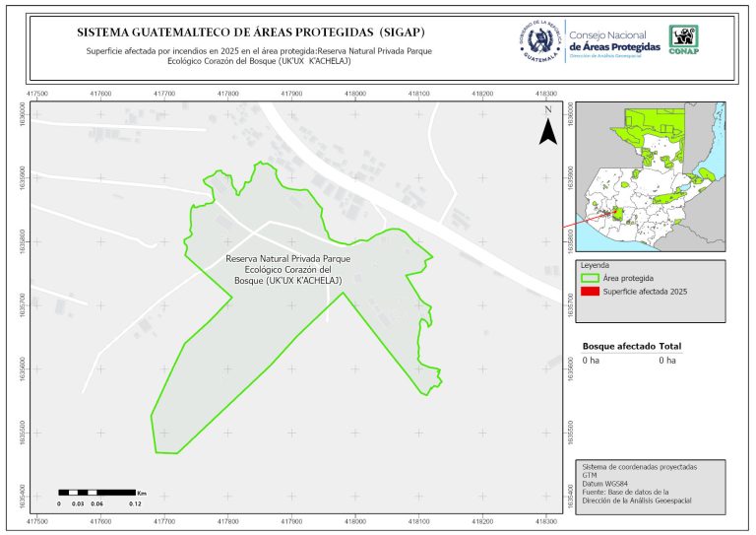Click the Guatemala government coat of arms emblem
756x535 pixels.
point(538,42)
